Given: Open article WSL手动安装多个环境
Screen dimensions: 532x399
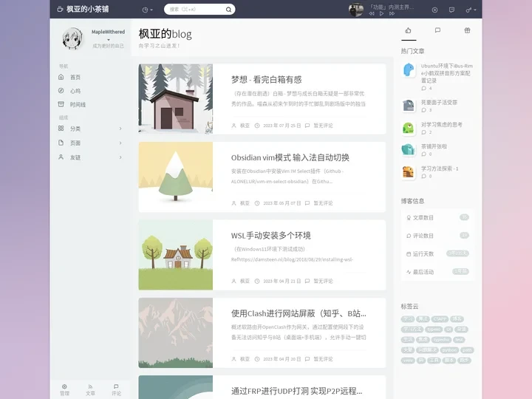Looking at the screenshot, I should (x=270, y=236).
